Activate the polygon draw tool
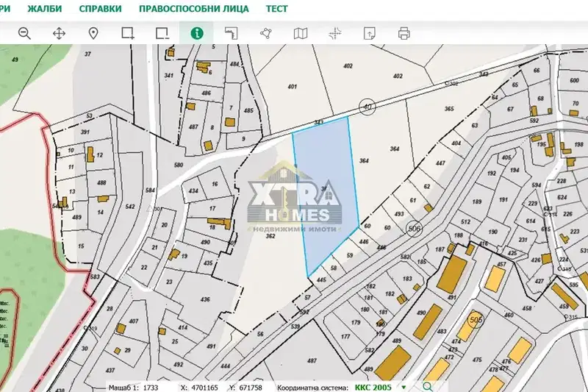The width and height of the screenshot is (588, 392). click(266, 33)
